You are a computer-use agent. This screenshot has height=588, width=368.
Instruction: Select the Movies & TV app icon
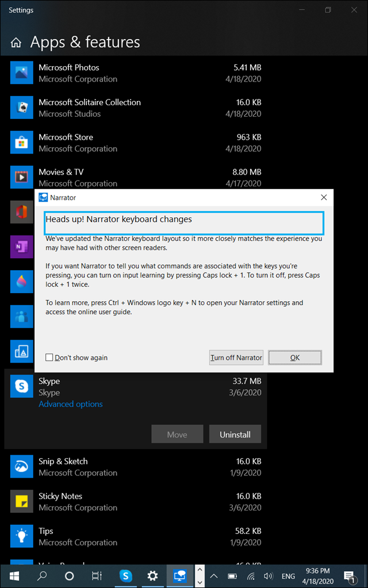[21, 177]
